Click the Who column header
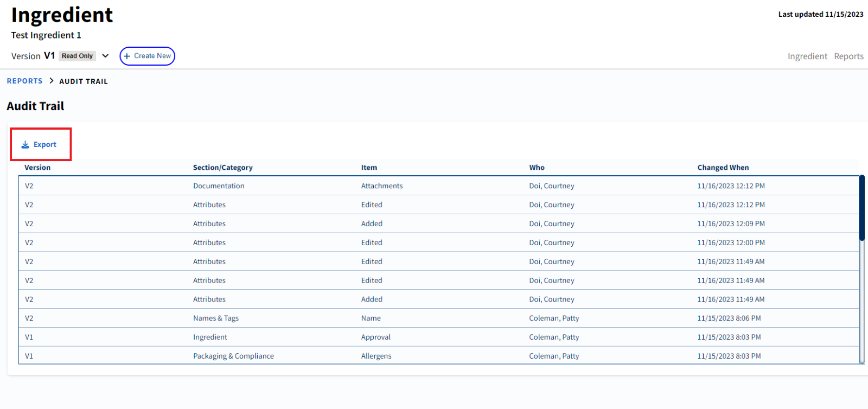The height and width of the screenshot is (409, 868). [x=537, y=168]
